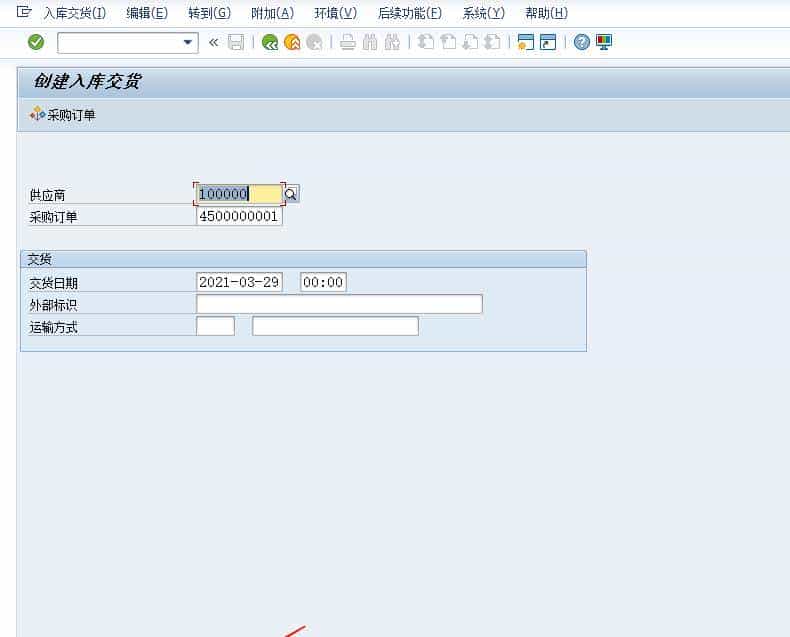
Task: Open the 环境(V) menu
Action: [336, 13]
